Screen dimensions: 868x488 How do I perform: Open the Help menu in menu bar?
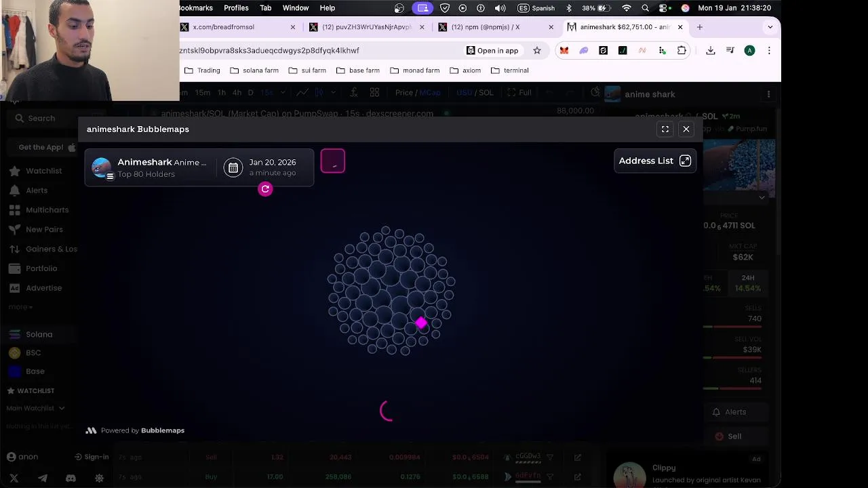click(328, 8)
